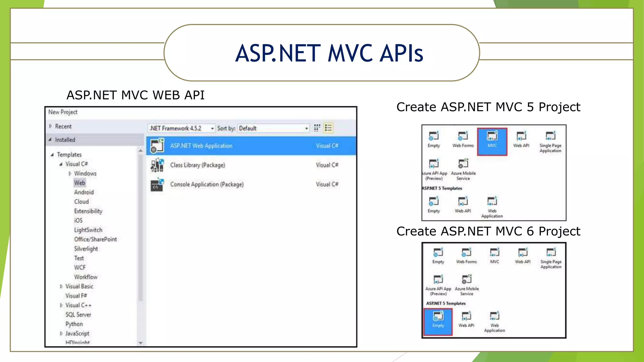This screenshot has height=362, width=644.
Task: Click the templates tree scrollbar thumb
Action: coord(141,228)
